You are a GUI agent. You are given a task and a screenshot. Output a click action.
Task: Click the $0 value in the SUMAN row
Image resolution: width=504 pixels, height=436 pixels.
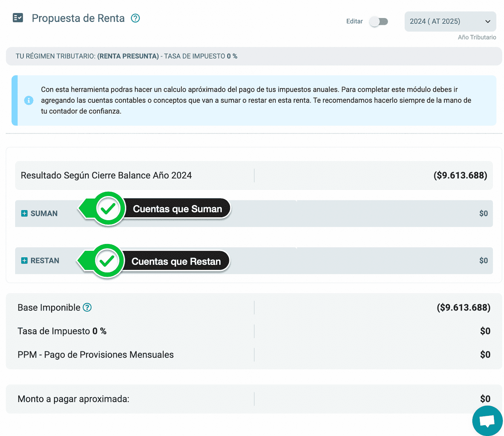tap(483, 213)
